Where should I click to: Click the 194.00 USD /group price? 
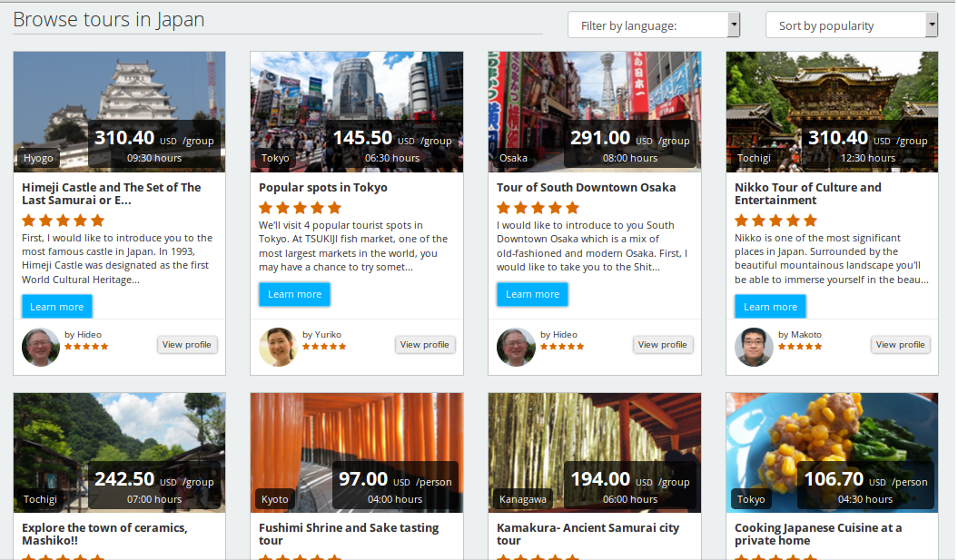pyautogui.click(x=630, y=480)
